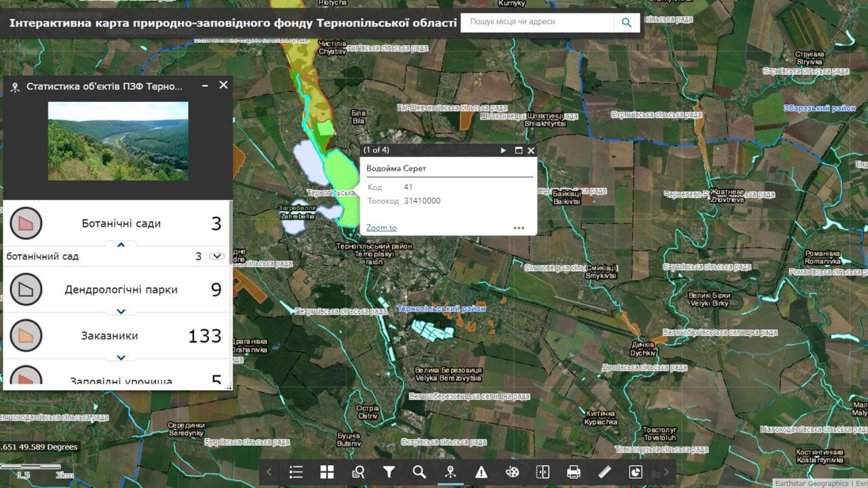Click the search magnifier button in header

(626, 22)
